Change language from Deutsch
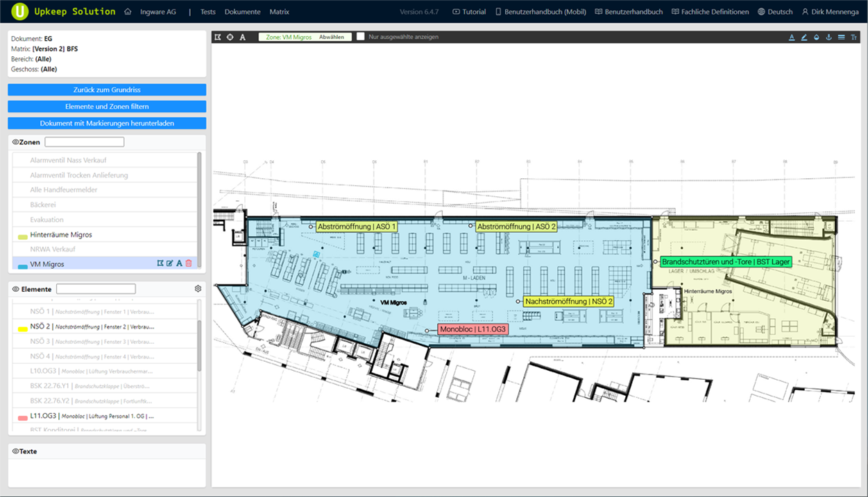 point(775,12)
